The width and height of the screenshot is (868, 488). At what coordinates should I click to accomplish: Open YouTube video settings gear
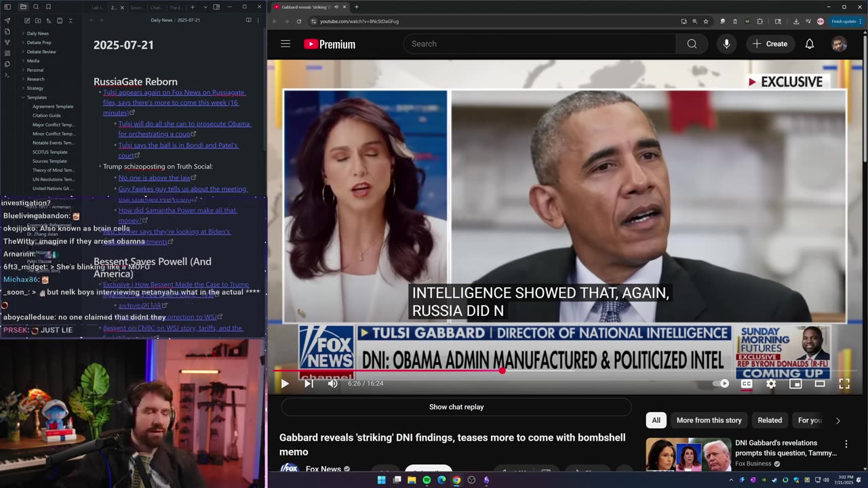(x=771, y=384)
